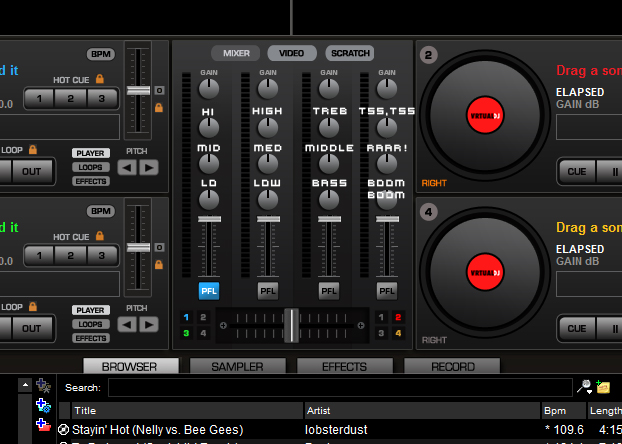Screen dimensions: 622x444
Task: Click the deck 2 jog wheel VirtualDJ label
Action: tap(485, 115)
